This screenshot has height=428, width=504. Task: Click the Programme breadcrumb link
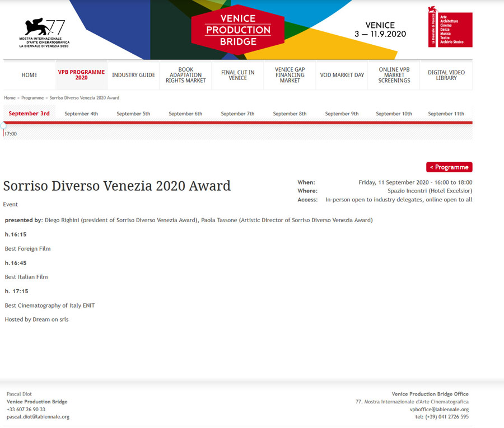[32, 97]
